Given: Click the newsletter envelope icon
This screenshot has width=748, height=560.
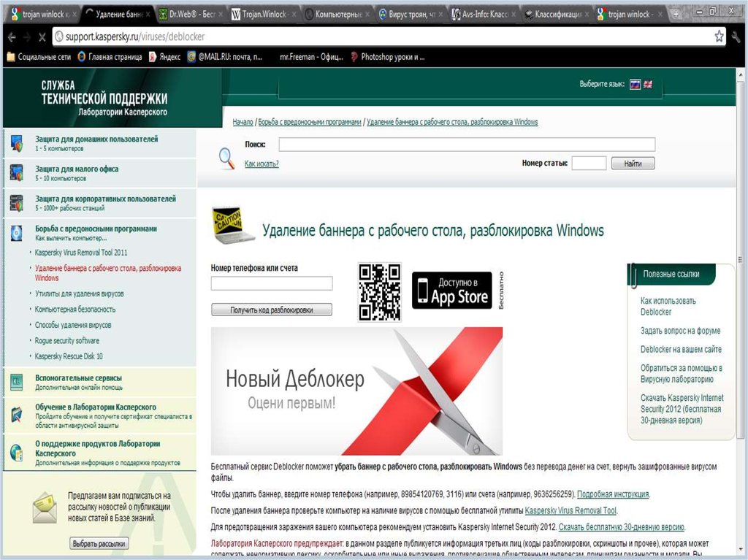Looking at the screenshot, I should [45, 507].
